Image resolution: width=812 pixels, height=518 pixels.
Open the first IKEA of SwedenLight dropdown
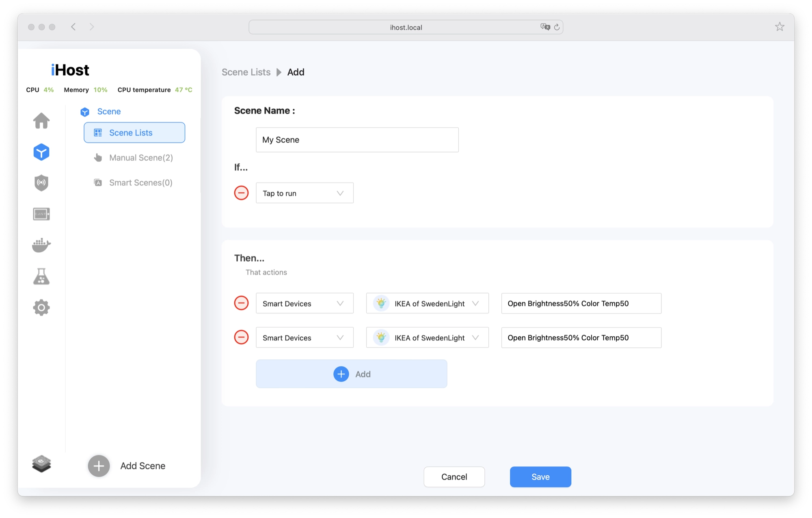(x=427, y=303)
